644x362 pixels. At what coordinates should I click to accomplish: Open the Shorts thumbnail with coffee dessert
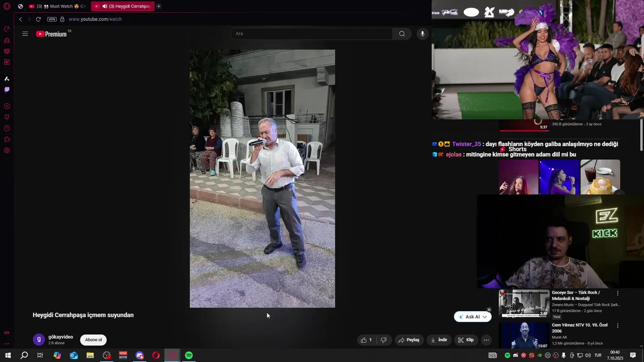[600, 177]
